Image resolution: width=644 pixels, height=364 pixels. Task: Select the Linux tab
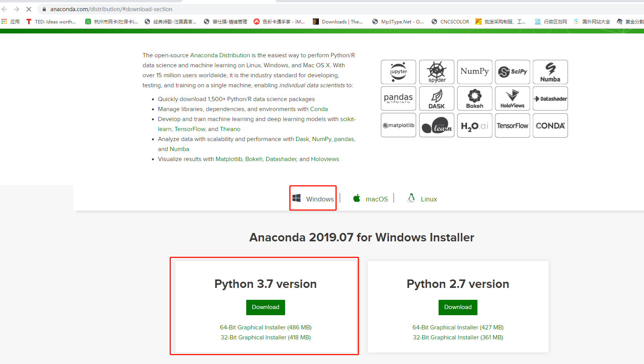pos(422,199)
